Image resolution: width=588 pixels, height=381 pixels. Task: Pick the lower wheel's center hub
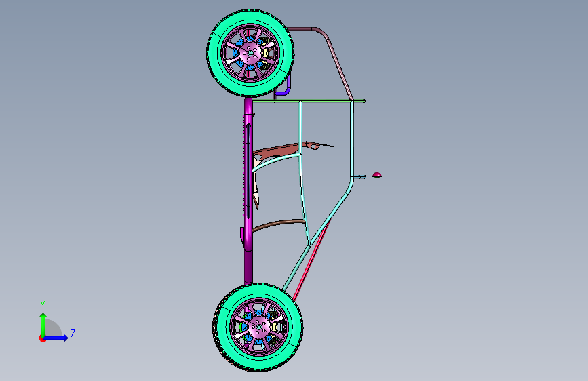click(258, 327)
